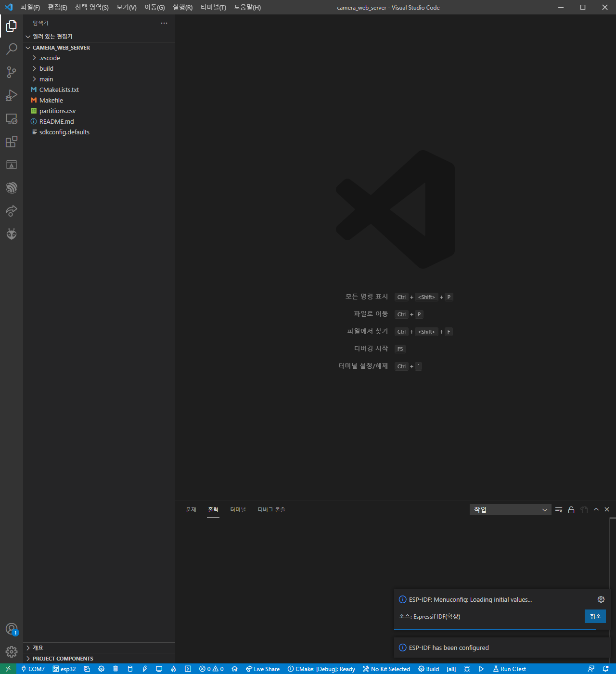The image size is (616, 674).
Task: Maximize the panel with the chevron-up icon
Action: [596, 509]
